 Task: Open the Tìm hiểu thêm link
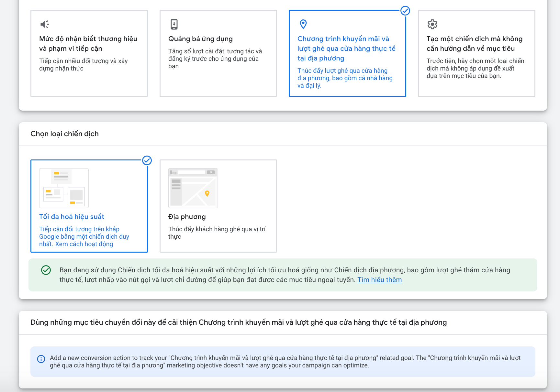point(380,280)
